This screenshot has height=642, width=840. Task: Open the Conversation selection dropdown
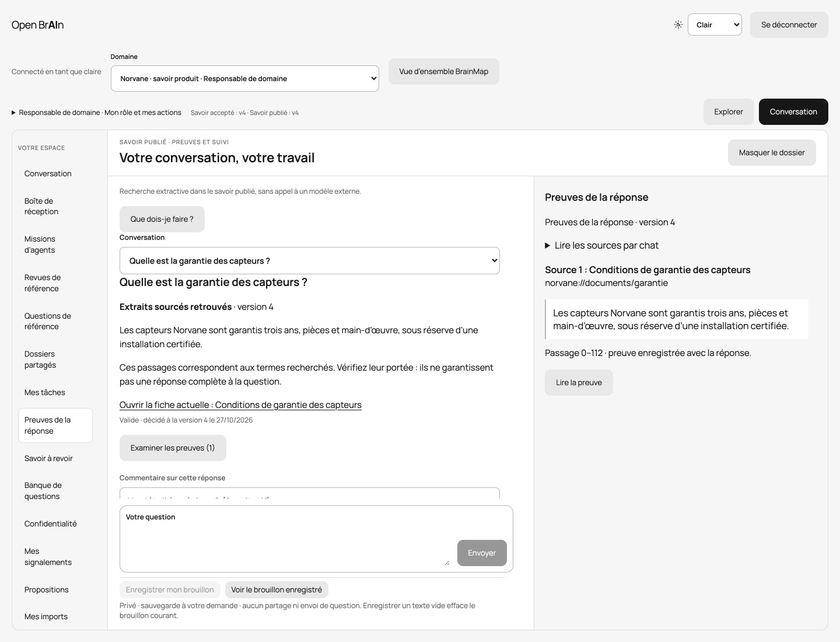coord(309,261)
